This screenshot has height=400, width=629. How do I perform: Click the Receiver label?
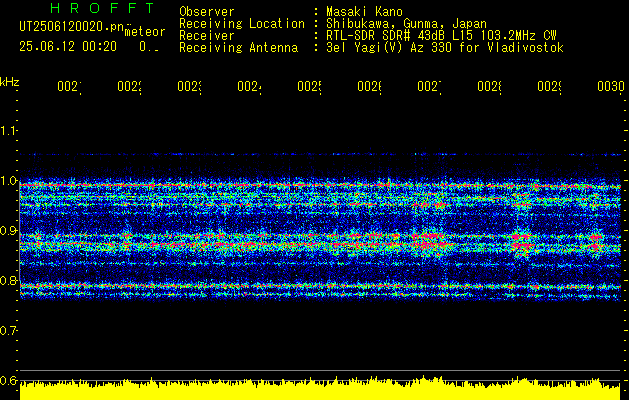tap(207, 36)
